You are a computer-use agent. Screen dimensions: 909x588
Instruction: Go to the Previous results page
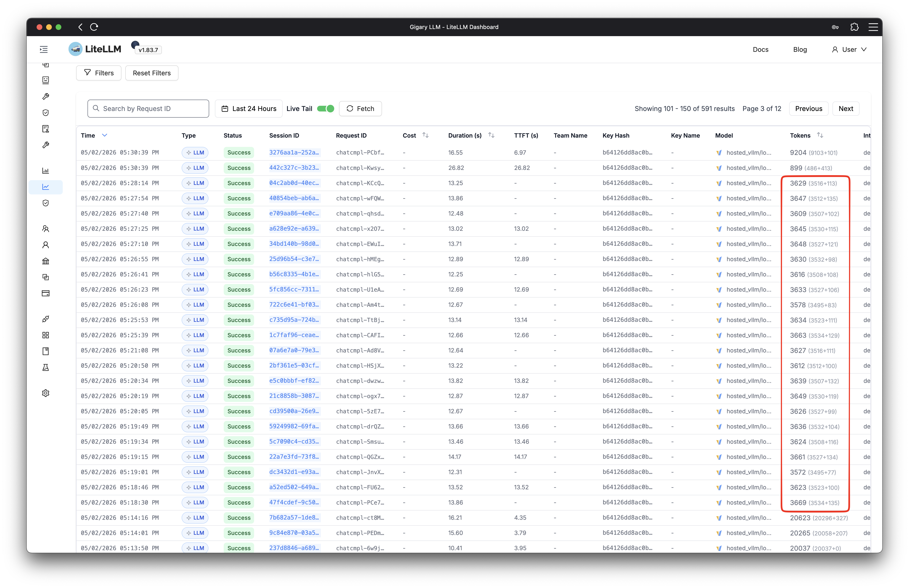[x=808, y=108]
